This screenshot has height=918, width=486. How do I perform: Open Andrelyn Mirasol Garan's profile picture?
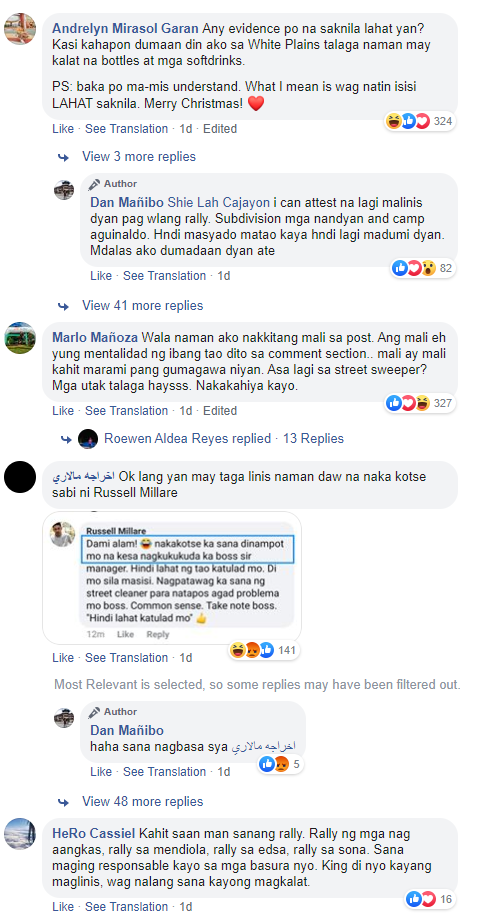20,28
